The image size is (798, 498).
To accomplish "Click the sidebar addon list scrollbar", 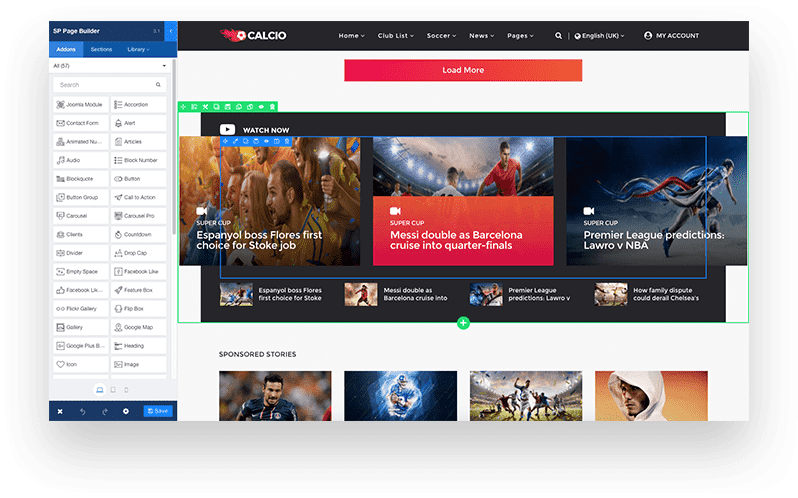I will [x=174, y=148].
